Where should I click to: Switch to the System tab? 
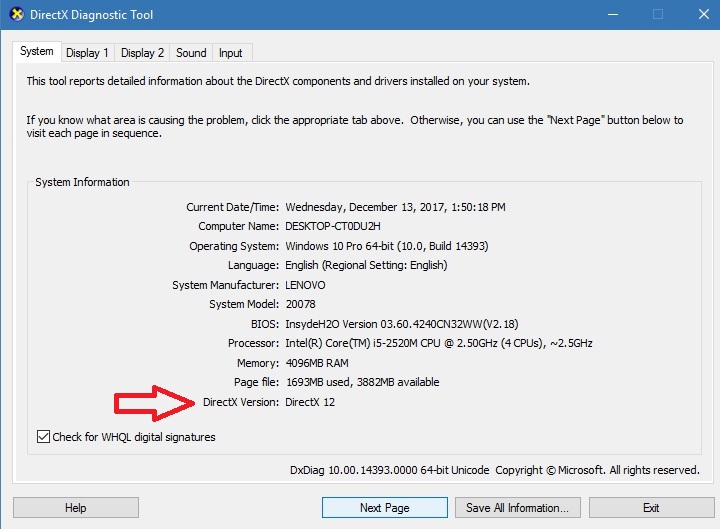click(37, 51)
